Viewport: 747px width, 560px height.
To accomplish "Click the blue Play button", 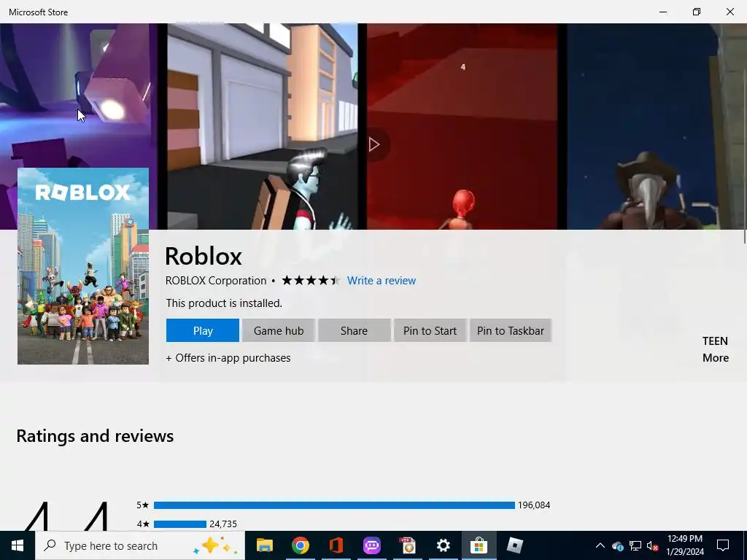I will pyautogui.click(x=203, y=330).
